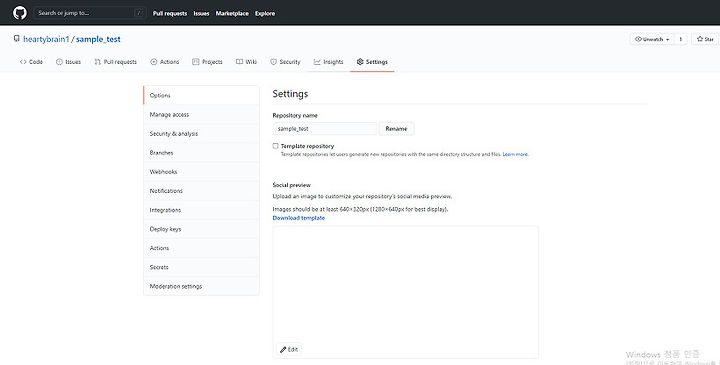Select Webhooks in settings sidebar
The image size is (720, 365).
(201, 172)
